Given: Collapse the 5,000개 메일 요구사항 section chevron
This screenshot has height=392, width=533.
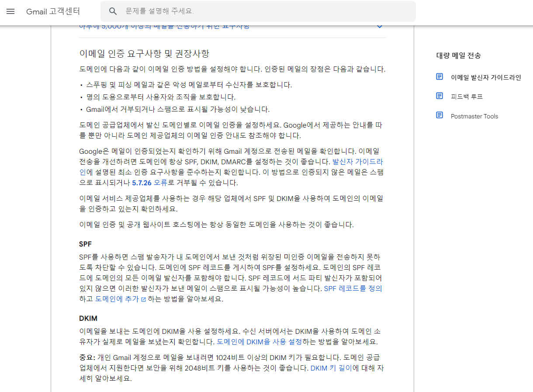Looking at the screenshot, I should tap(379, 26).
